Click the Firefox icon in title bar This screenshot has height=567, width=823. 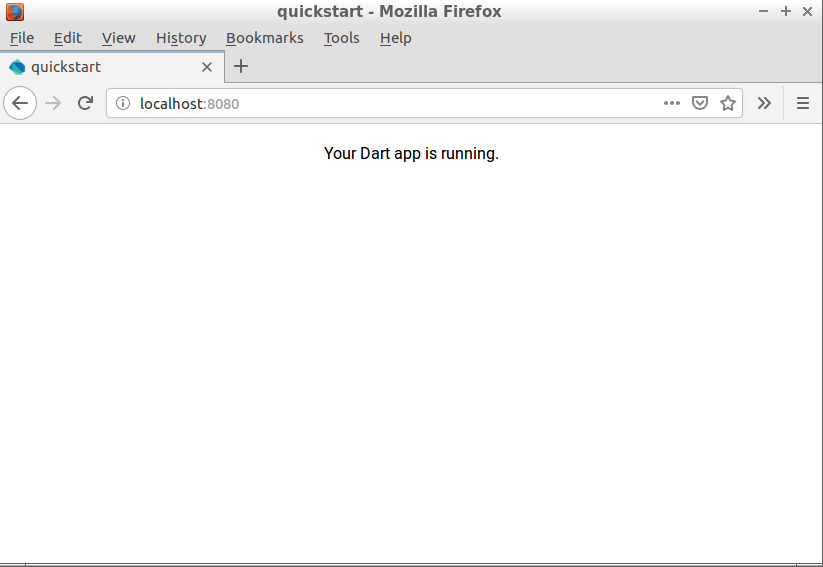15,12
